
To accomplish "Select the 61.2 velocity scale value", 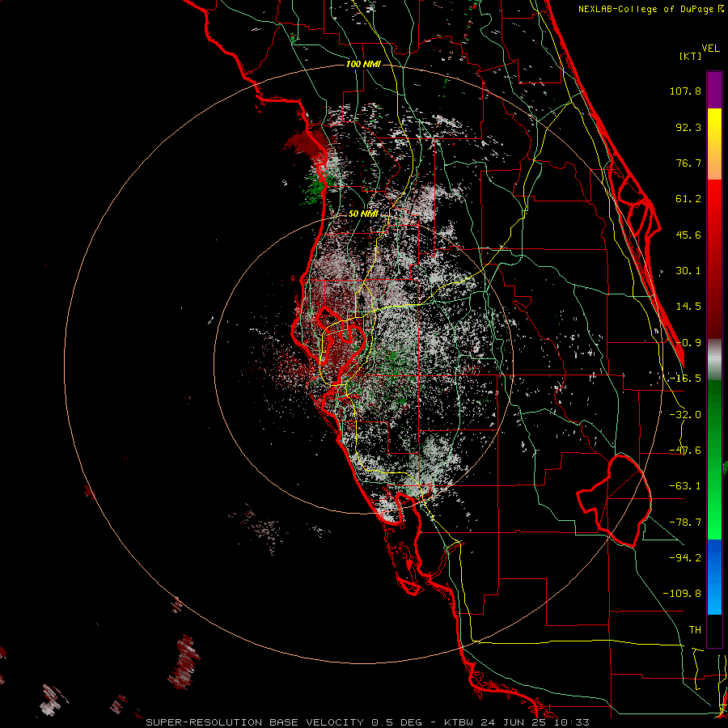I will point(688,199).
